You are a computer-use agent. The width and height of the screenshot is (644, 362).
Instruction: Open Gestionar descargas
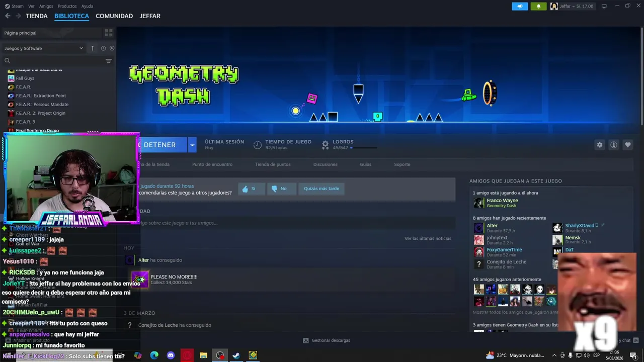coord(327,340)
